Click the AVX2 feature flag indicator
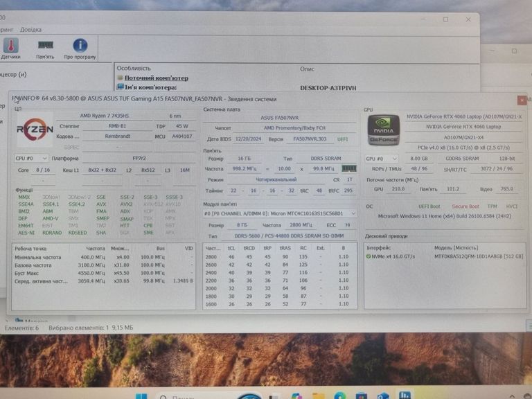This screenshot has width=532, height=399. coord(126,204)
